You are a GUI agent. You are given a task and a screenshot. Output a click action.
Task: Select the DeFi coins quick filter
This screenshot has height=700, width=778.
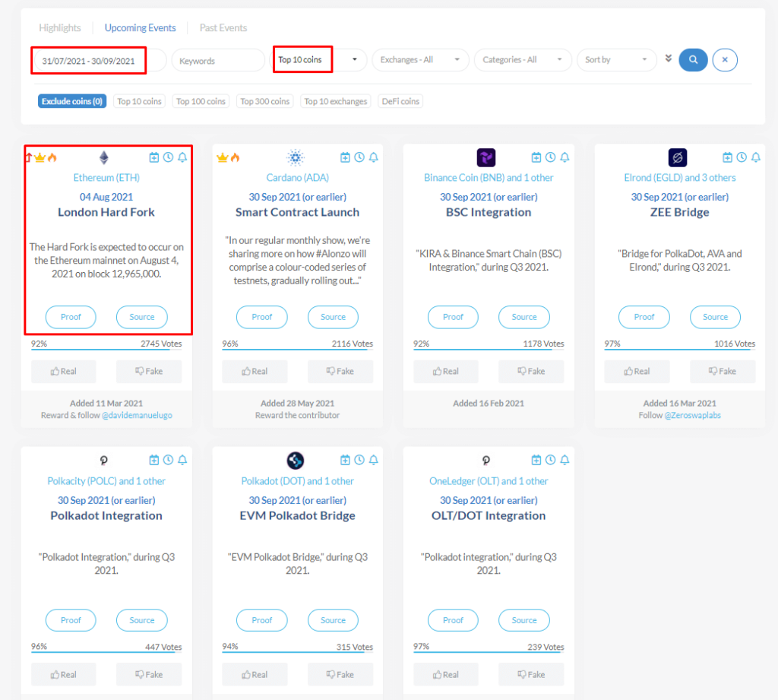coord(400,101)
